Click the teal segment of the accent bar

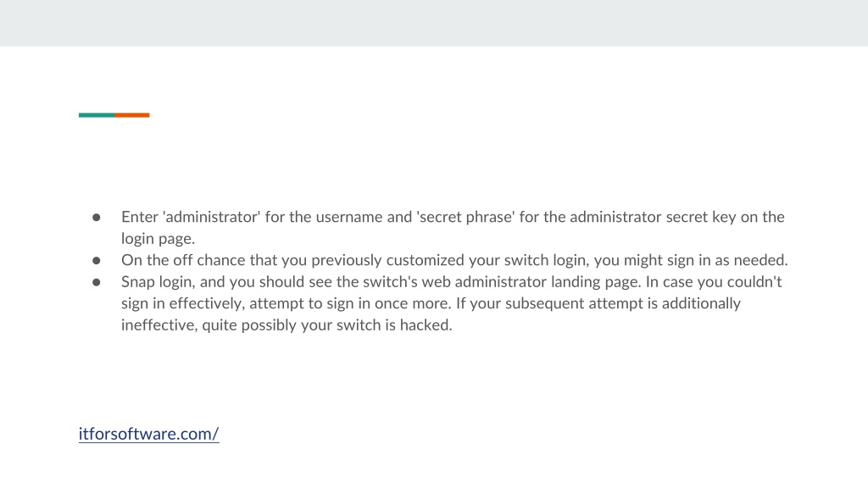pos(97,115)
